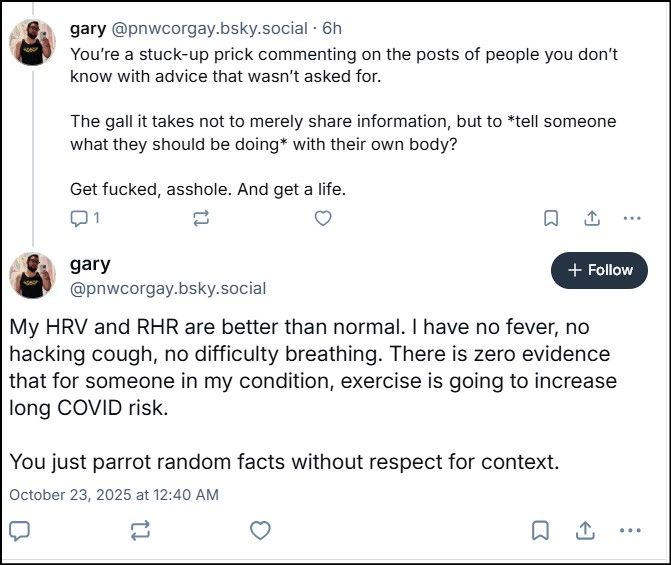Repost the top post about unsolicited advice

point(201,217)
